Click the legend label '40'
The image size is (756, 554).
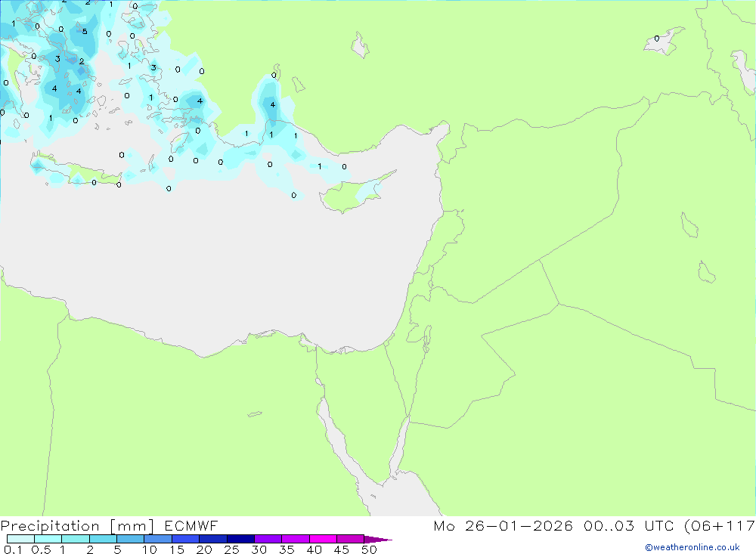tap(314, 549)
